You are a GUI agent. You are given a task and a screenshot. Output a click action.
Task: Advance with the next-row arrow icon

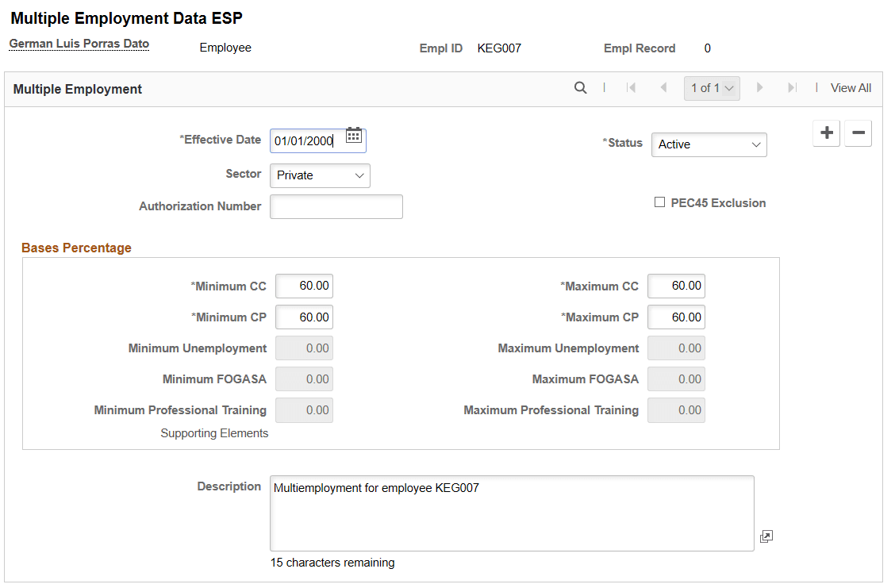click(760, 88)
